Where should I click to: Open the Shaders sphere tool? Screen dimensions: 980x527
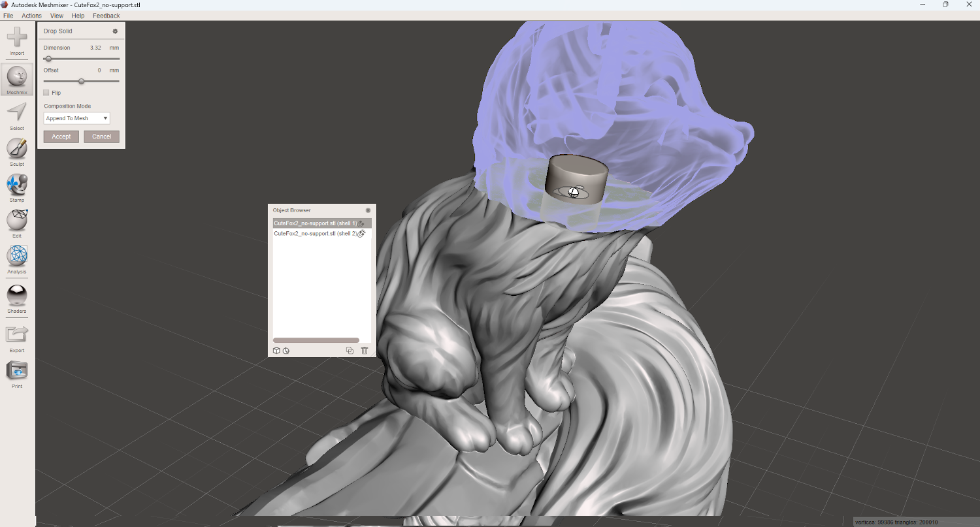pos(17,295)
